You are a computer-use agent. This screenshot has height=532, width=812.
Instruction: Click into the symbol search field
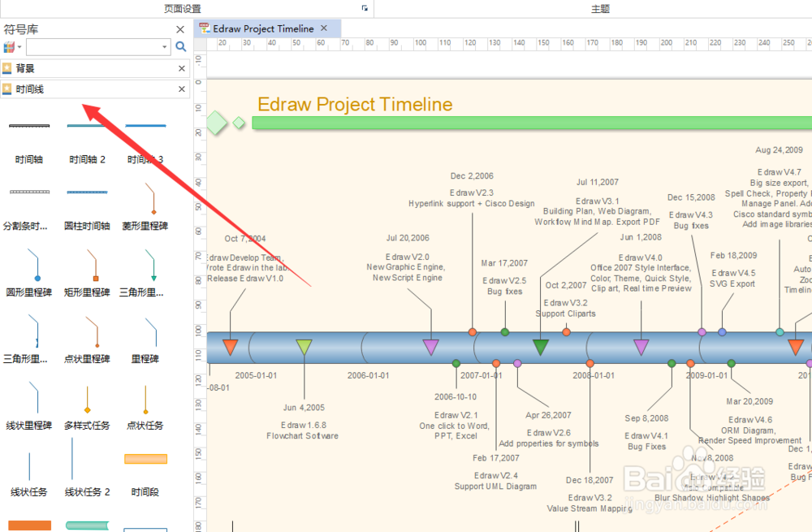point(93,47)
